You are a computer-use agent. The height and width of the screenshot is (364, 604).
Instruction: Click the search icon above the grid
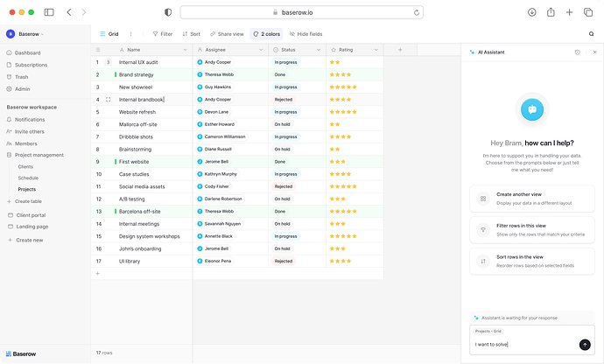(x=591, y=34)
